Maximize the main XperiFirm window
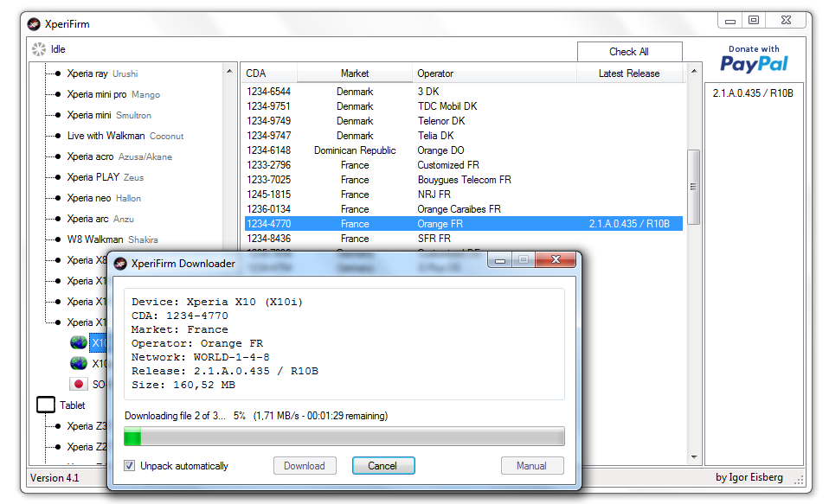This screenshot has height=504, width=829. (754, 20)
